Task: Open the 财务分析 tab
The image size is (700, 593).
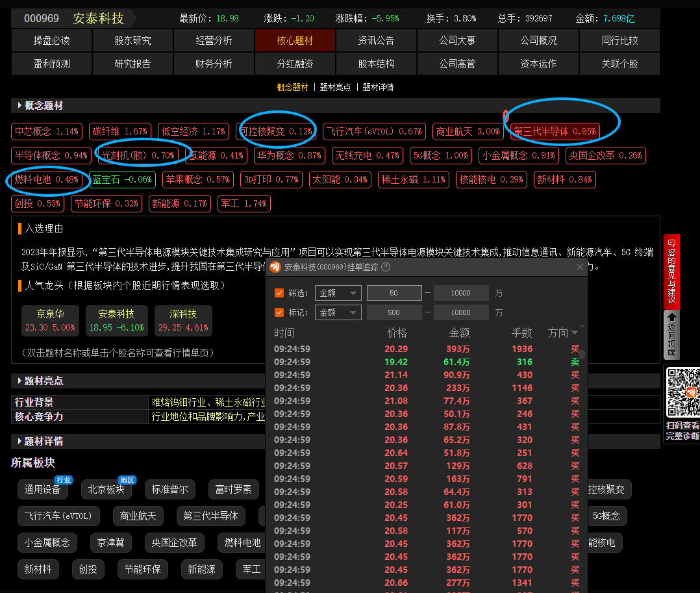Action: coord(214,64)
